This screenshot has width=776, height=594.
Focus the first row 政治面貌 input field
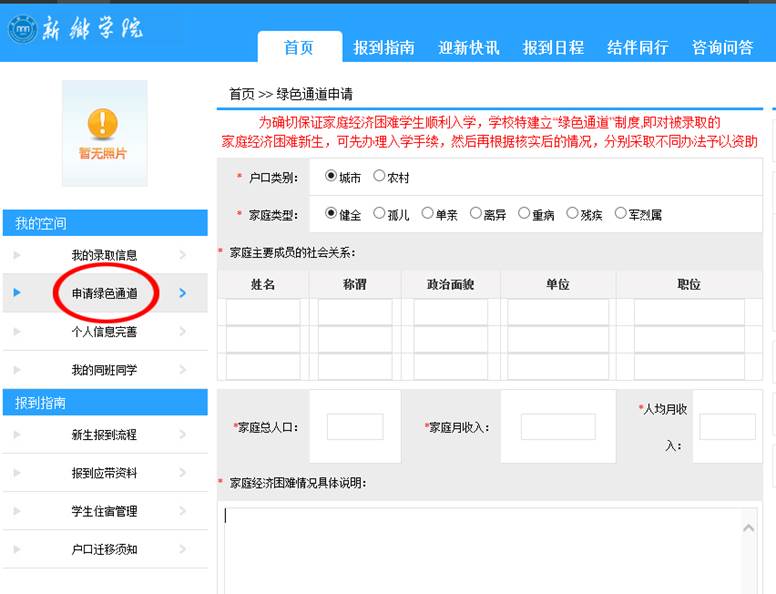pos(450,312)
